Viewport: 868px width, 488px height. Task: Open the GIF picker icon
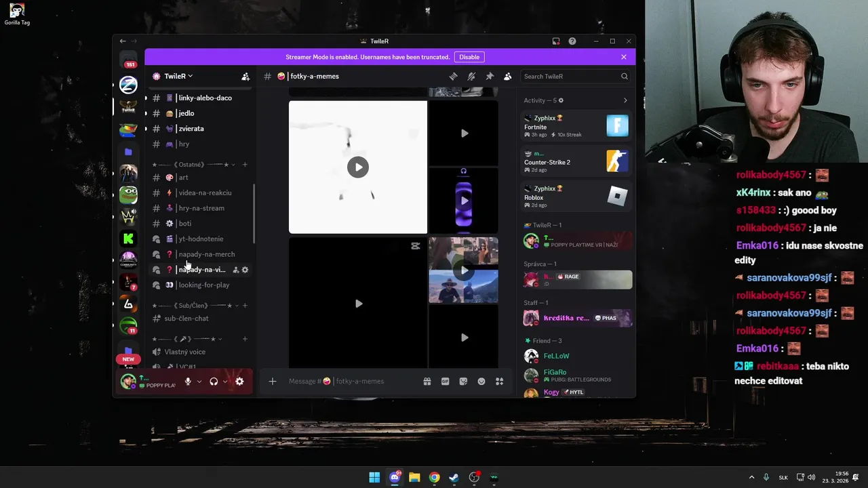point(446,382)
